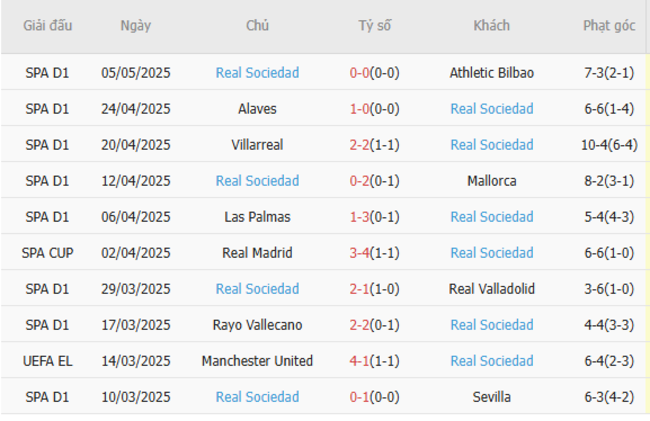This screenshot has width=650, height=421.
Task: Select the "Tỷ số" column header
Action: (x=374, y=26)
